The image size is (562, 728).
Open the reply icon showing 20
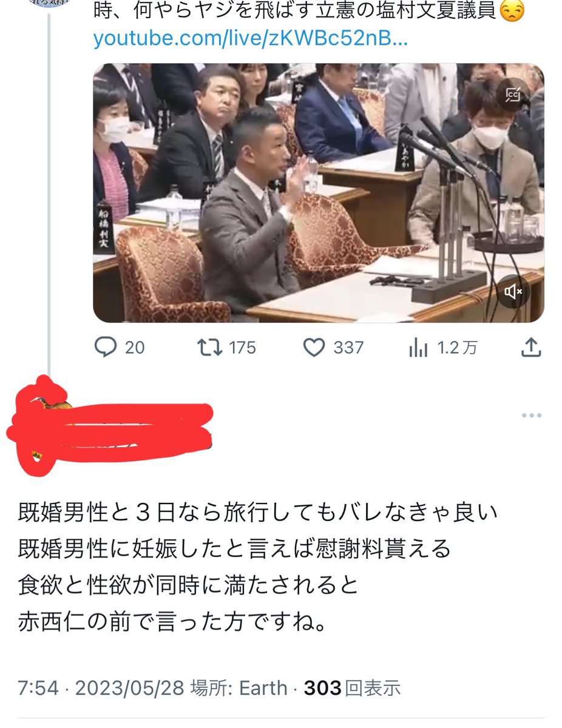(107, 347)
